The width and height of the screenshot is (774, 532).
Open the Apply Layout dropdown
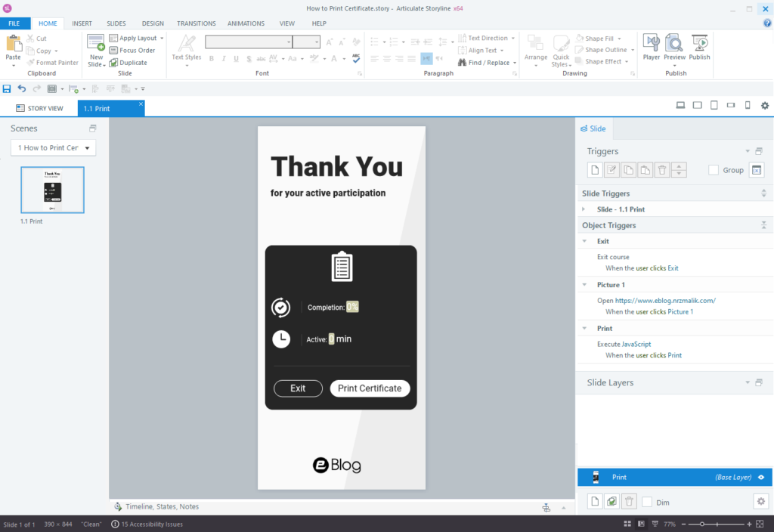pyautogui.click(x=136, y=38)
